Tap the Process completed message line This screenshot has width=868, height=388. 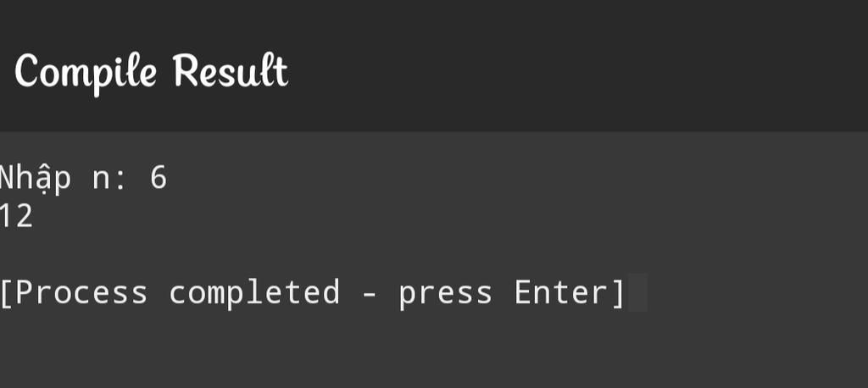point(312,293)
